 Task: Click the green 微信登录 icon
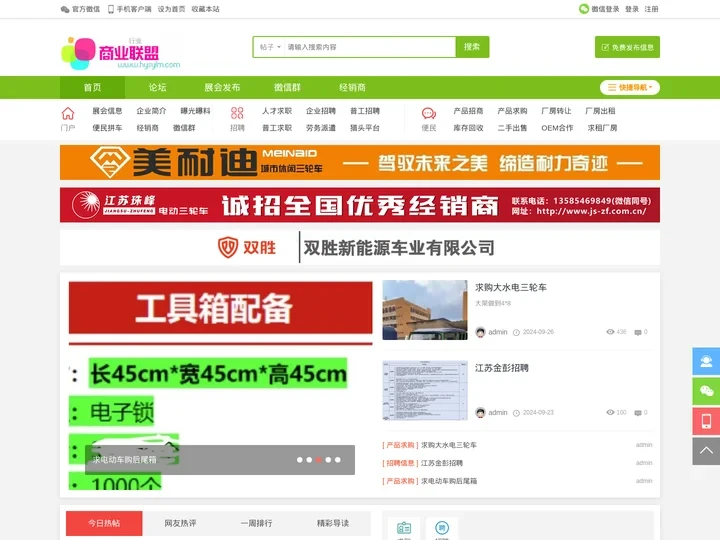pos(584,9)
